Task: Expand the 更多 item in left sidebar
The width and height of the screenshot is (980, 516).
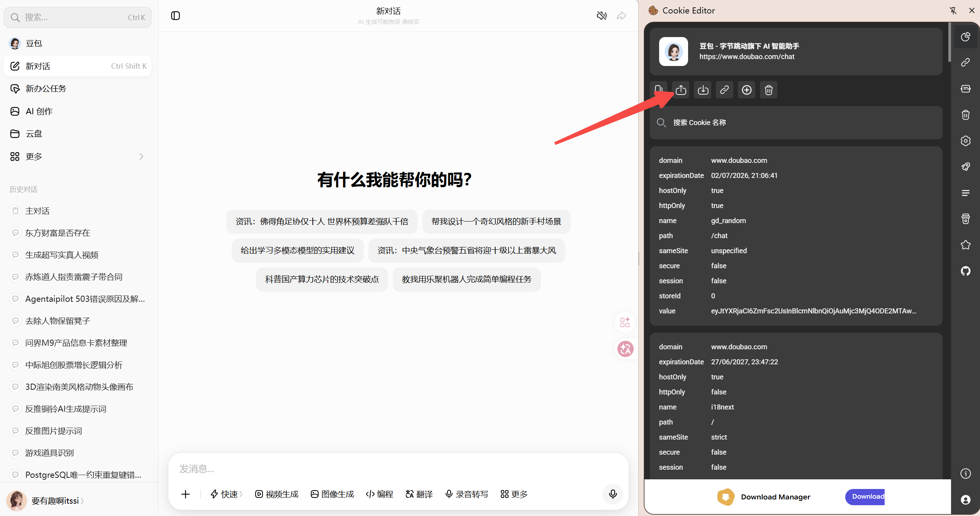Action: pos(78,156)
